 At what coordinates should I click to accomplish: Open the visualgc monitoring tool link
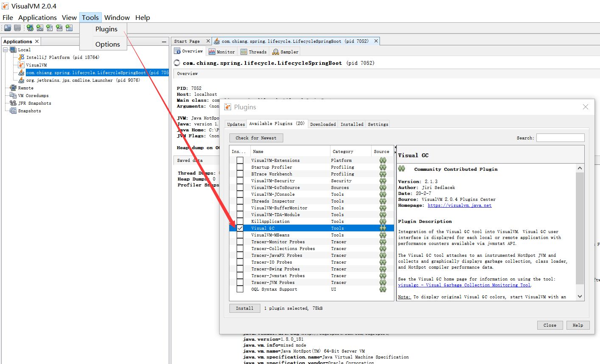coord(464,285)
